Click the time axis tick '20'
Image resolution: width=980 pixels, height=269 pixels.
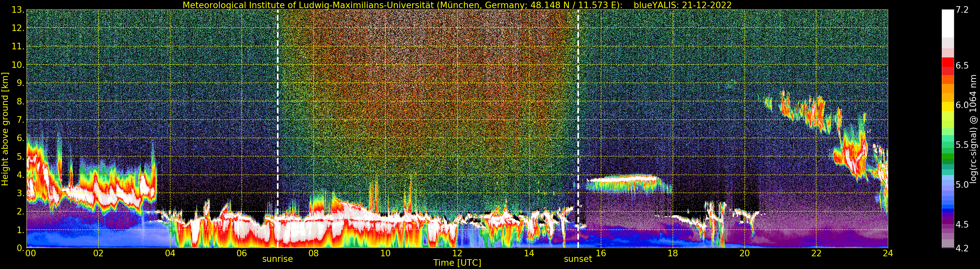(x=745, y=253)
